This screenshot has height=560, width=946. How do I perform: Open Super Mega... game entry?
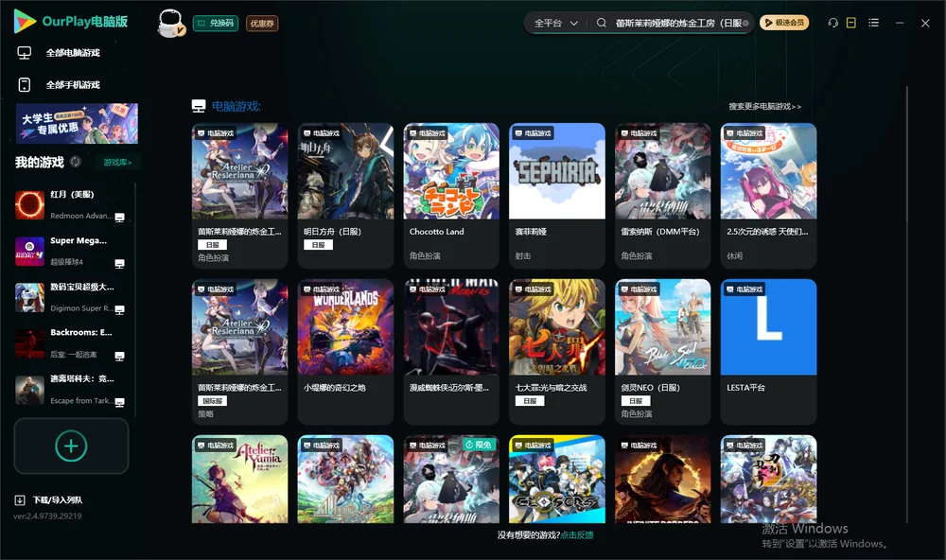(x=71, y=251)
